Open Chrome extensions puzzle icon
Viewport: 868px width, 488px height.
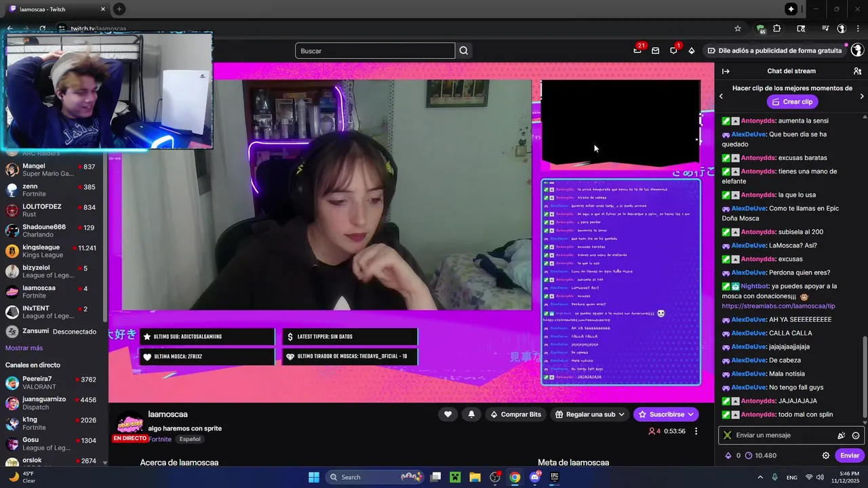tap(777, 28)
